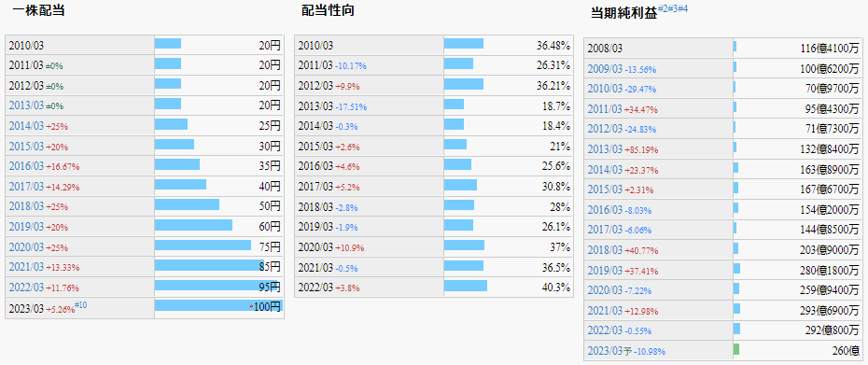Open 2010/03 link with -29.47% change

[x=605, y=89]
